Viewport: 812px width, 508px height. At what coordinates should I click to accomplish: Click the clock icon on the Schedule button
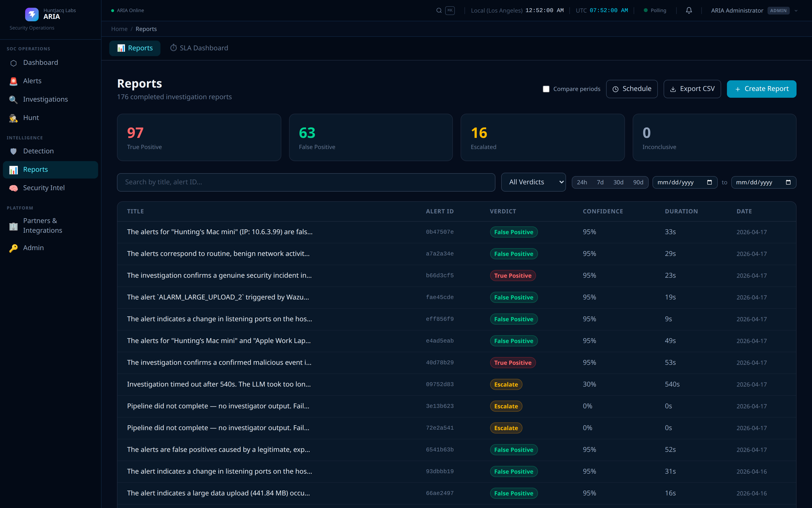[615, 89]
